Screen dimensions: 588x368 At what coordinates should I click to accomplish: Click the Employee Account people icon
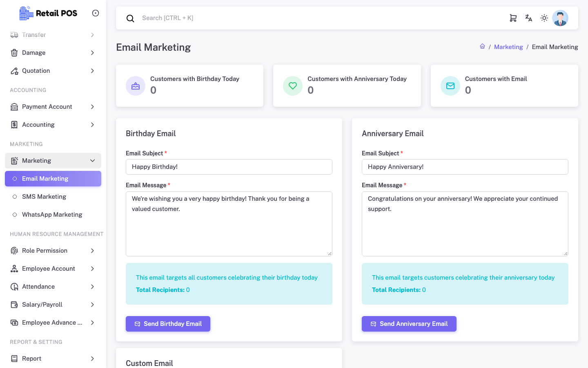point(14,269)
